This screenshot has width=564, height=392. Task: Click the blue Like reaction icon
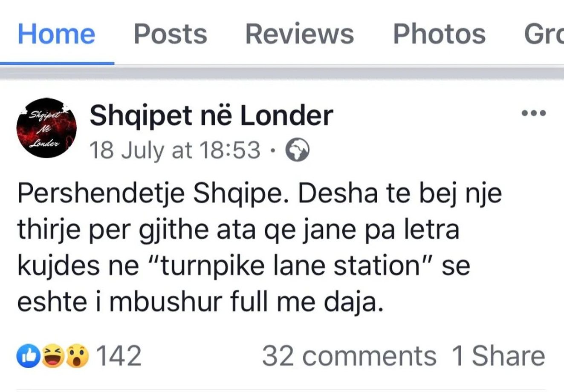(26, 356)
